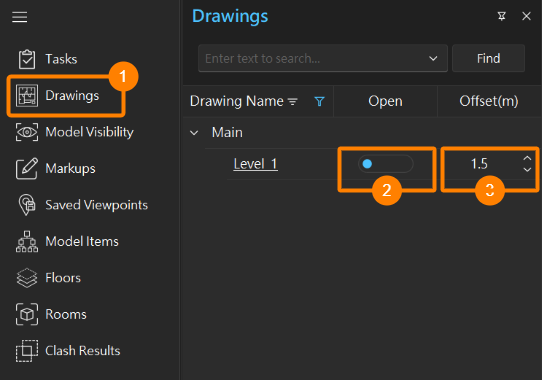Collapse the Main group
Image resolution: width=542 pixels, height=380 pixels.
point(194,133)
